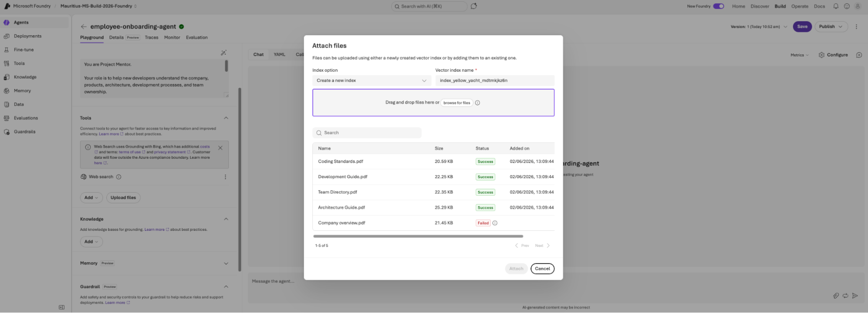Open the Web search three-dot menu
The width and height of the screenshot is (868, 313).
click(225, 177)
